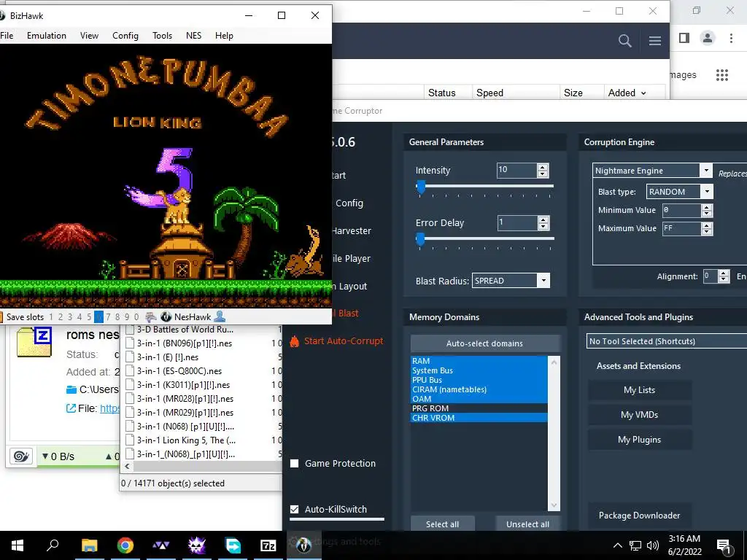Click the Speed column header
This screenshot has width=747, height=560.
point(489,93)
